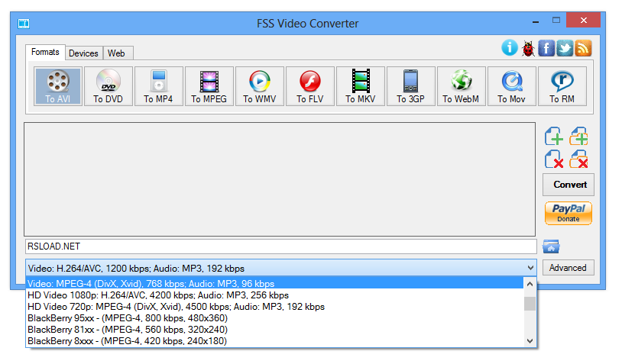Click inside the empty file list area

click(x=280, y=179)
